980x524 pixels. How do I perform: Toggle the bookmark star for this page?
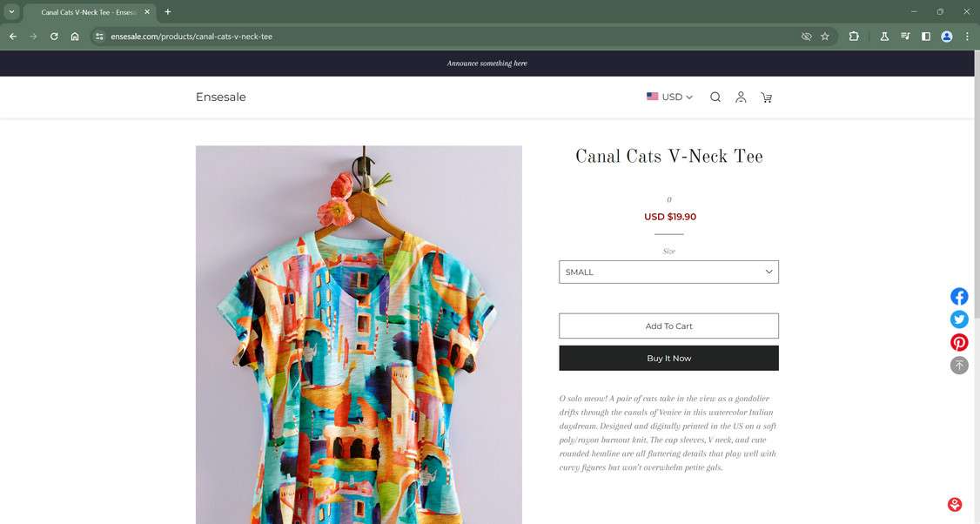coord(824,37)
